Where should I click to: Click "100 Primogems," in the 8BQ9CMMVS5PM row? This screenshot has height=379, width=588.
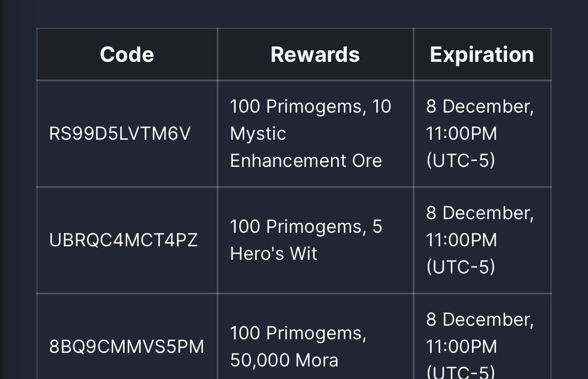click(x=298, y=333)
